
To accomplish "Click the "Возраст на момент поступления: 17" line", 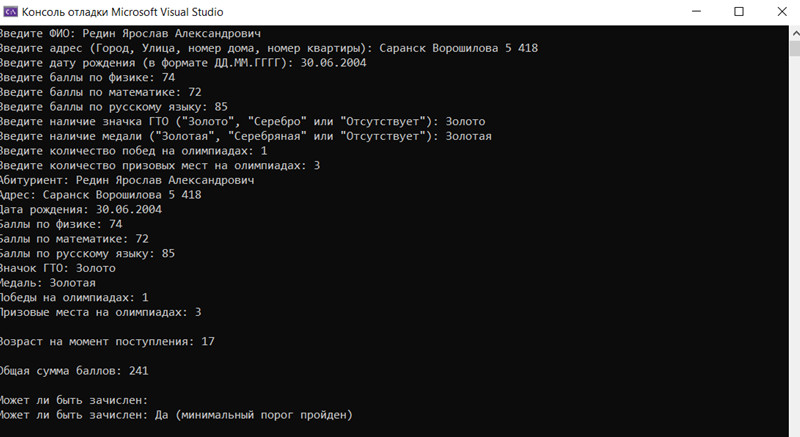I will (107, 341).
